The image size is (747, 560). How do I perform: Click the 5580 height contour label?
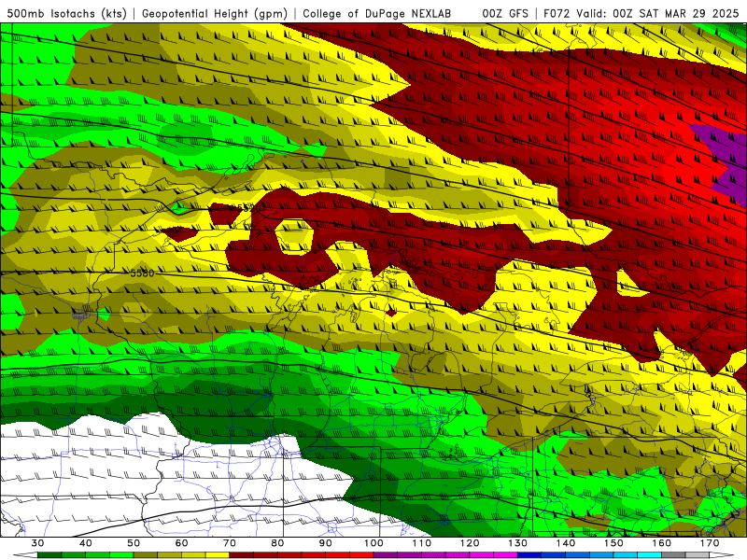click(143, 273)
